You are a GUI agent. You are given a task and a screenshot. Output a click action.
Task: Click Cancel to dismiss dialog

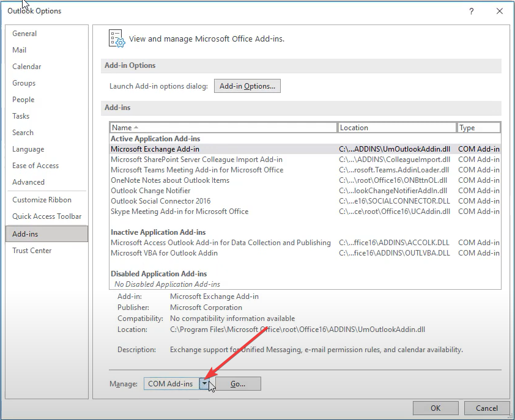[x=487, y=408]
